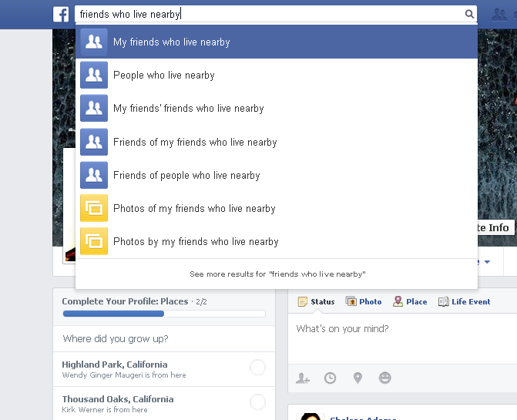Choose 'My friends' friends who live nearby'
517x420 pixels.
pos(277,108)
